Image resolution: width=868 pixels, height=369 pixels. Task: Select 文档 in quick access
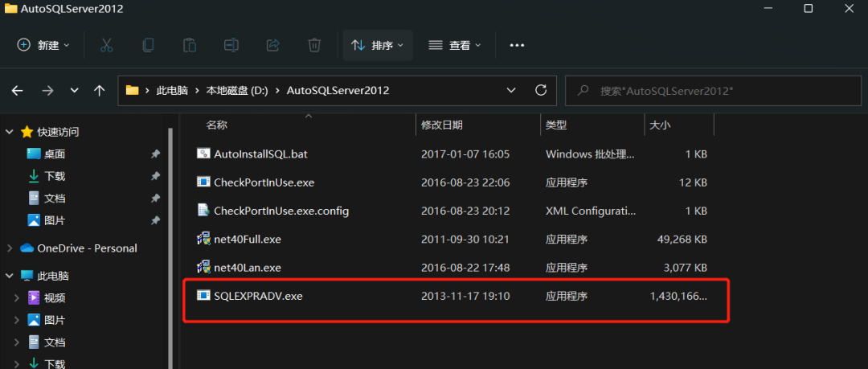click(55, 199)
